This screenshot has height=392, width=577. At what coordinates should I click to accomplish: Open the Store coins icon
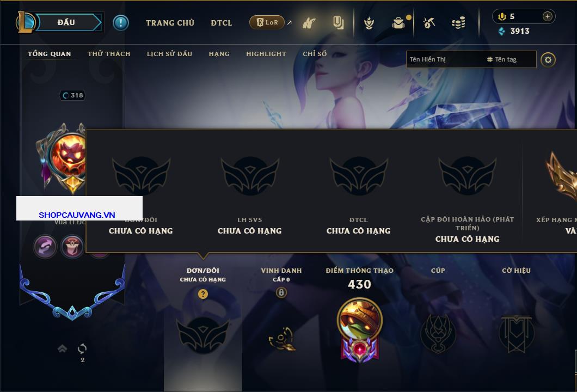(458, 23)
